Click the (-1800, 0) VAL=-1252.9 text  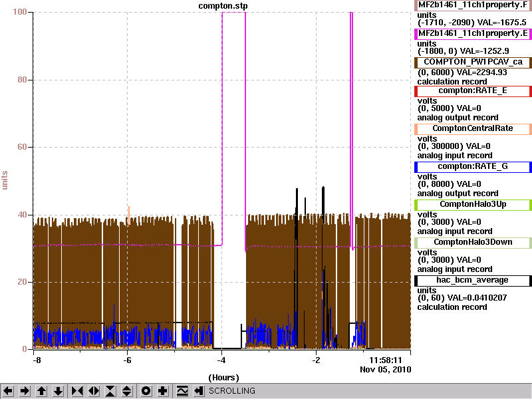(x=463, y=51)
